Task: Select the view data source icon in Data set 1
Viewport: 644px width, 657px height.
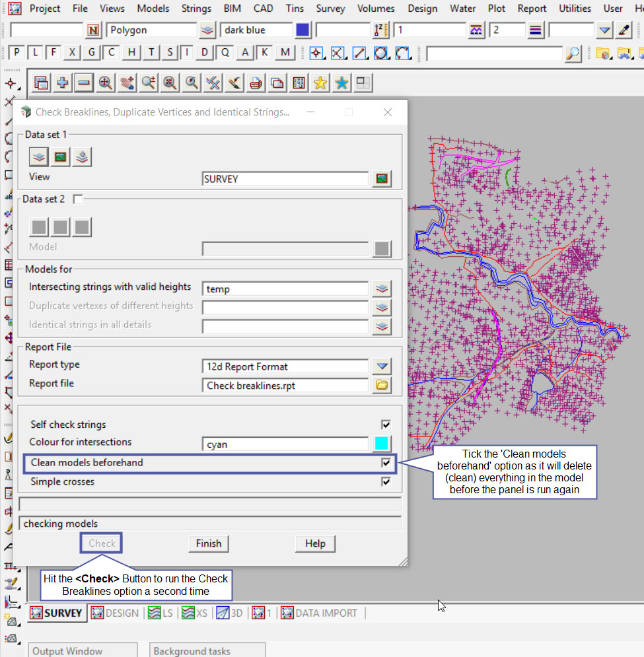Action: click(61, 156)
